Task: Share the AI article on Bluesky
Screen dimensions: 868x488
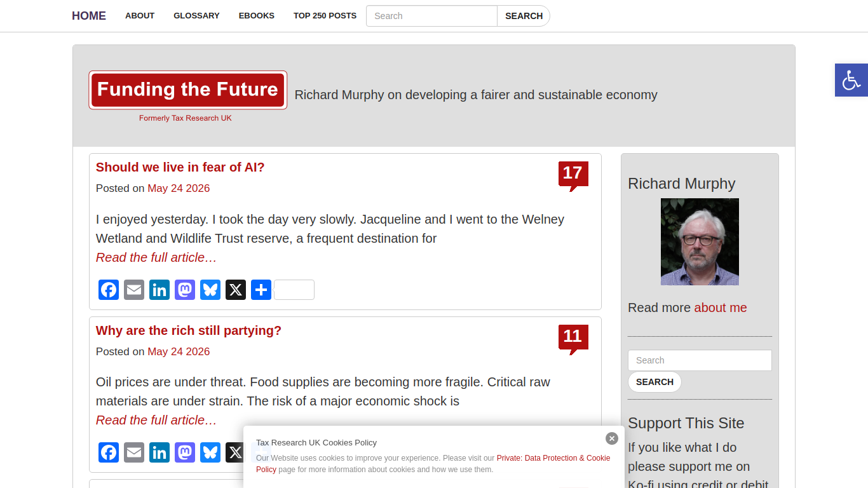Action: click(x=210, y=290)
